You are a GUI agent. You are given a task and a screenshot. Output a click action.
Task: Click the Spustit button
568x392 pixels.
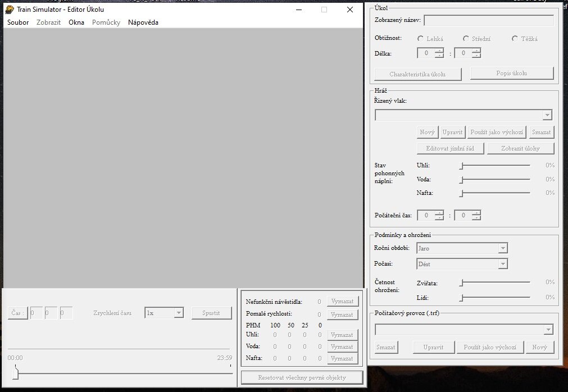coord(211,313)
